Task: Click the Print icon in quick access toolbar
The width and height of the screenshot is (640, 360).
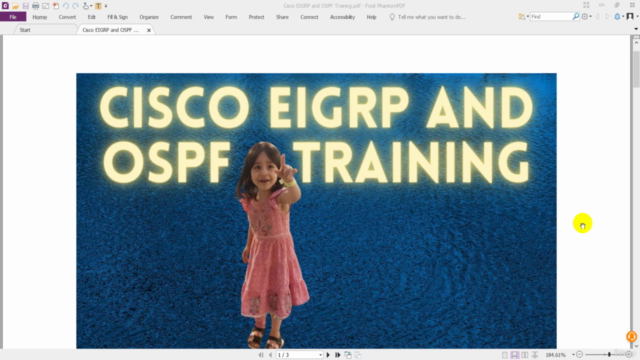Action: point(36,6)
